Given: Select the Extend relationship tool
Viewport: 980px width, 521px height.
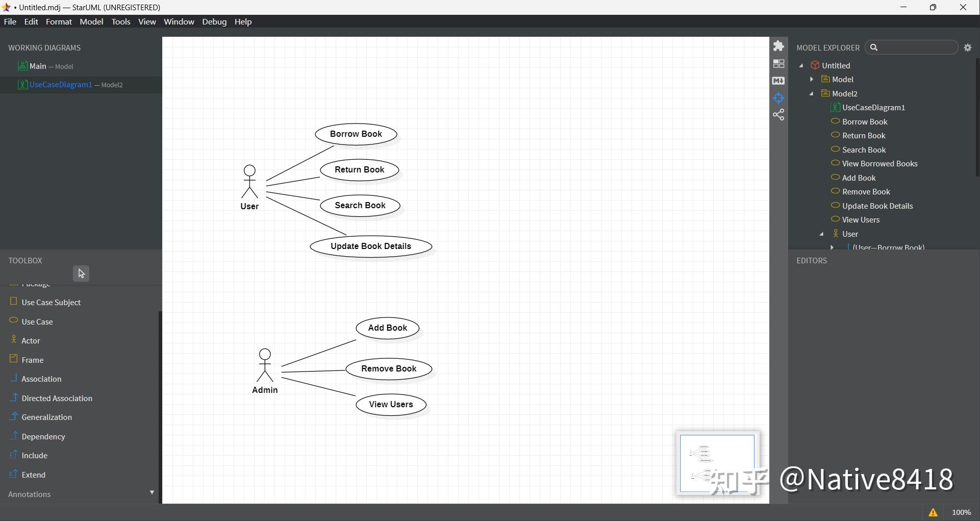Looking at the screenshot, I should click(34, 475).
